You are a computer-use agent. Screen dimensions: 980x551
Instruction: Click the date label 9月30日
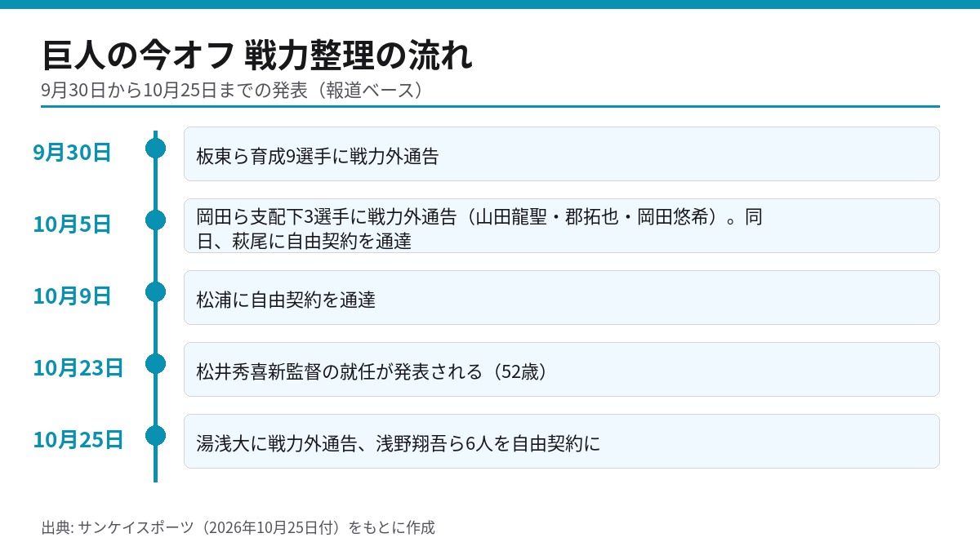(72, 153)
